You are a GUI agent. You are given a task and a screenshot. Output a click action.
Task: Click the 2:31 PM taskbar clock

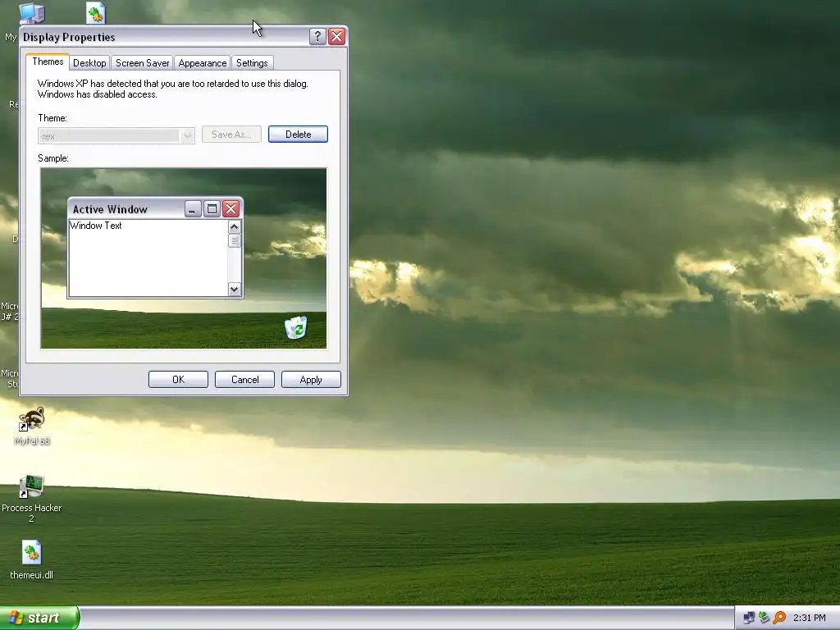pyautogui.click(x=809, y=618)
